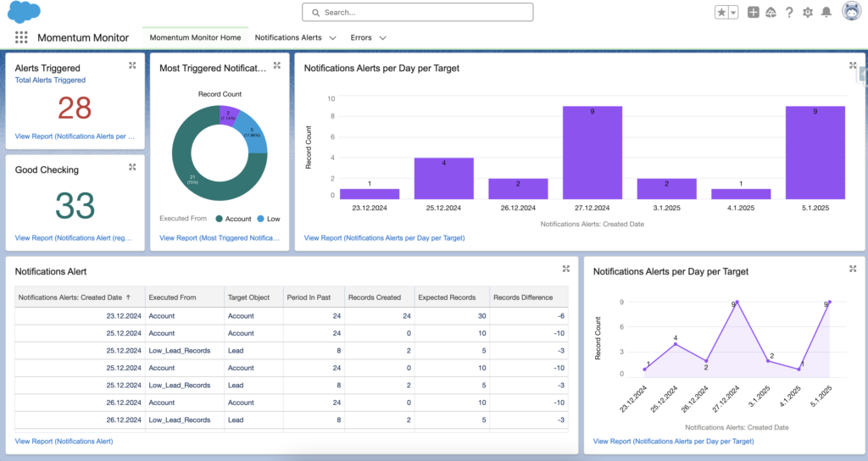The height and width of the screenshot is (461, 868).
Task: Expand the Notifications Alerts tab dropdown
Action: click(332, 38)
